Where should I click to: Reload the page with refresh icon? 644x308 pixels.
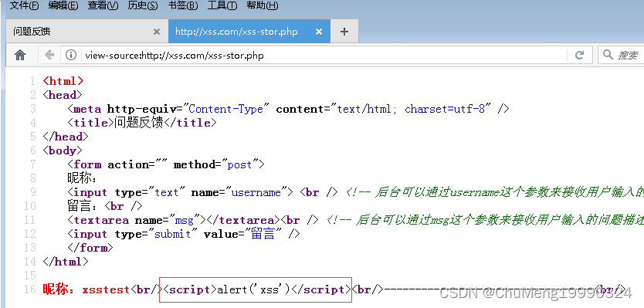point(579,55)
